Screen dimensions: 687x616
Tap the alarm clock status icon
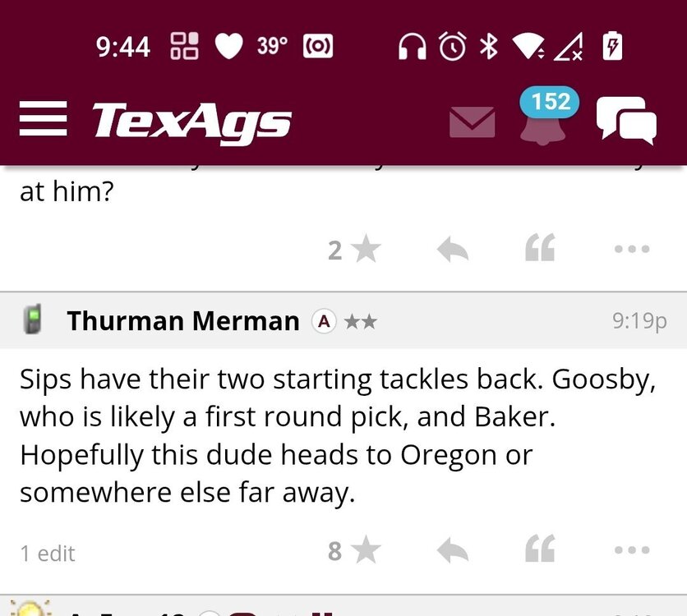(451, 46)
